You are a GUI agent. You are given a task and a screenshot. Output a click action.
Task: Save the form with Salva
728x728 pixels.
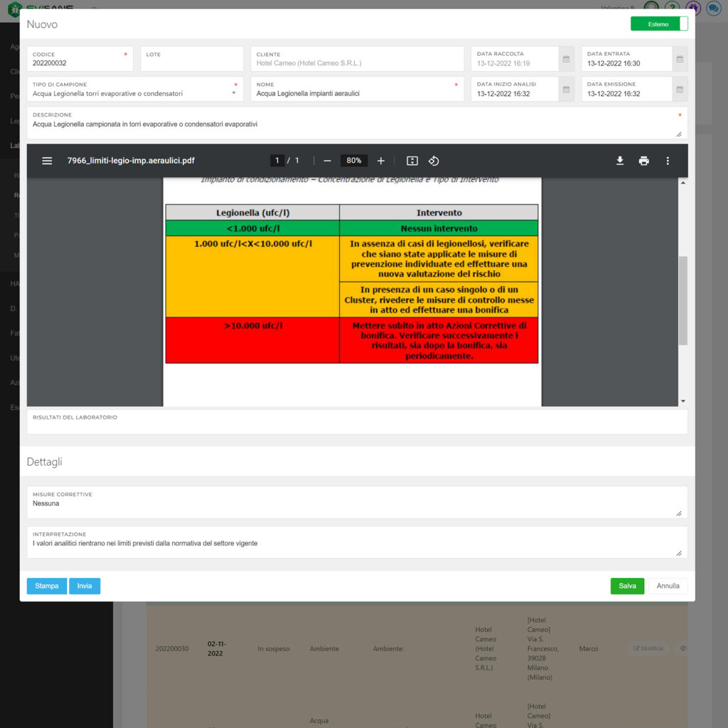point(627,586)
